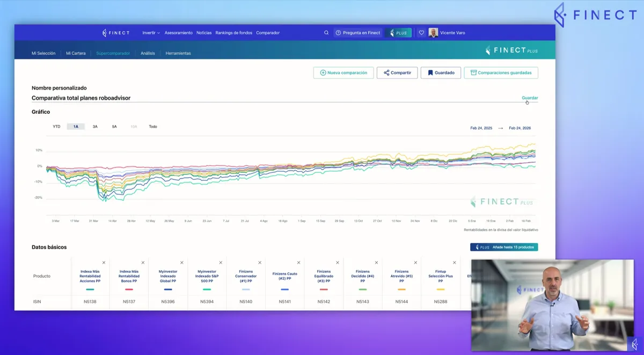Image resolution: width=644 pixels, height=355 pixels.
Task: Click ISIN value N5142
Action: pos(324,302)
